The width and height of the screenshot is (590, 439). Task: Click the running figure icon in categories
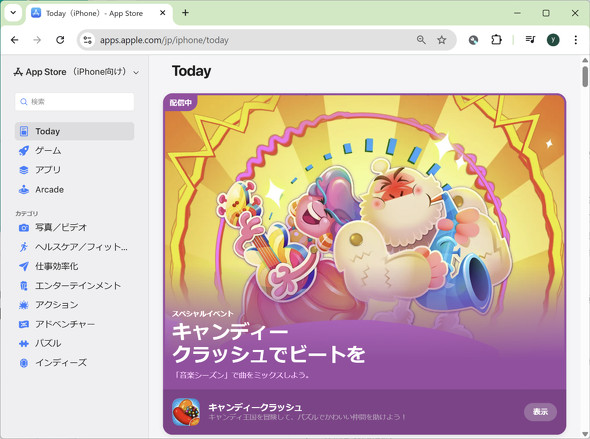pyautogui.click(x=24, y=247)
